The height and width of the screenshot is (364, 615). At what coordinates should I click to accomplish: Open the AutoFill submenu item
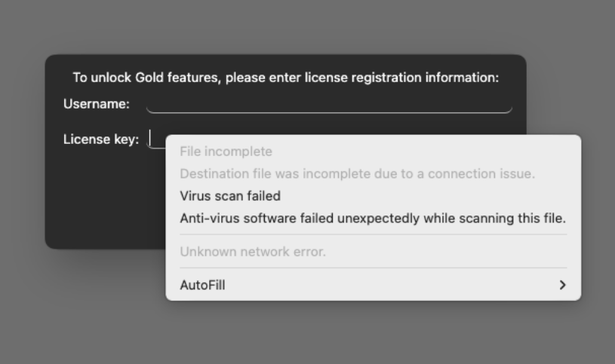point(202,285)
